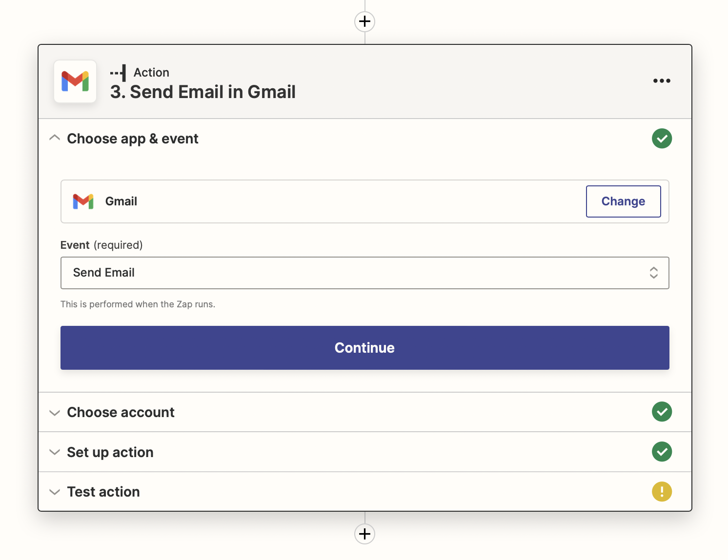Collapse the Choose app & event chevron
The width and height of the screenshot is (728, 560).
(55, 139)
